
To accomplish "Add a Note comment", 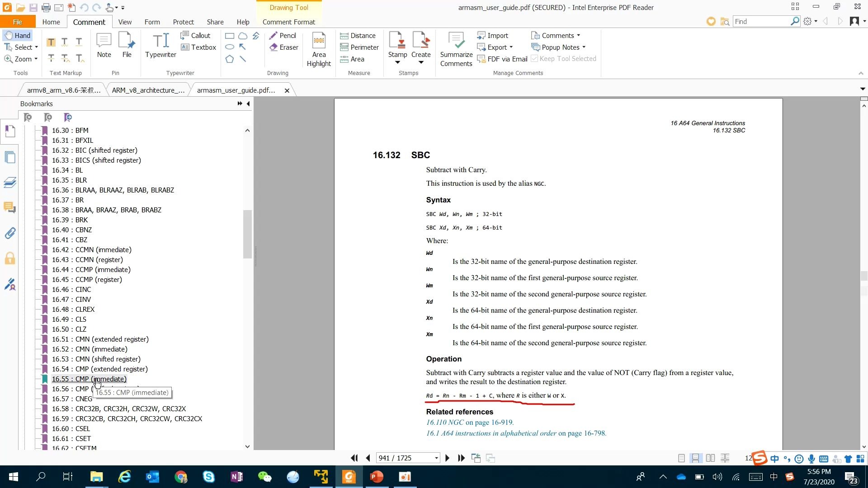I will click(104, 46).
